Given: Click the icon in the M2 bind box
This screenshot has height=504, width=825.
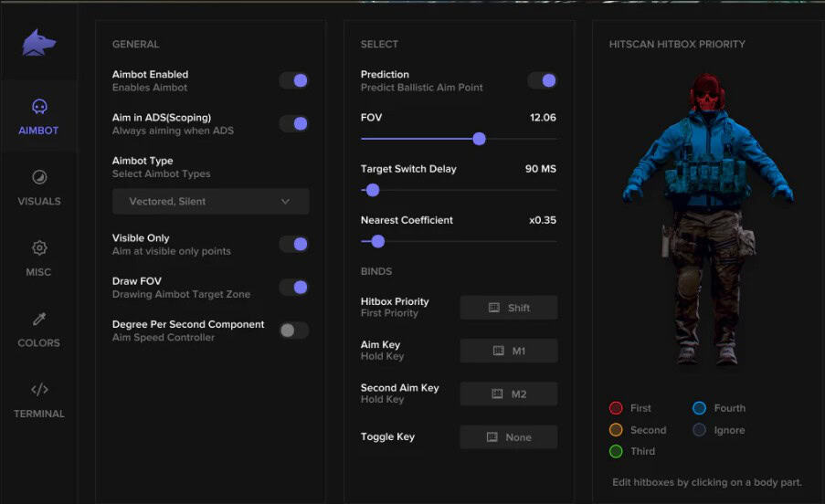Looking at the screenshot, I should tap(498, 394).
